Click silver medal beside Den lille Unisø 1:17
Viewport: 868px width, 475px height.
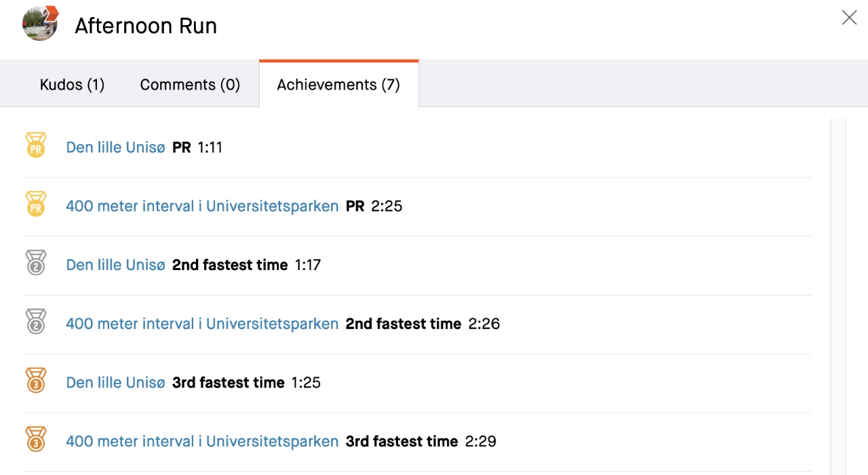tap(35, 263)
